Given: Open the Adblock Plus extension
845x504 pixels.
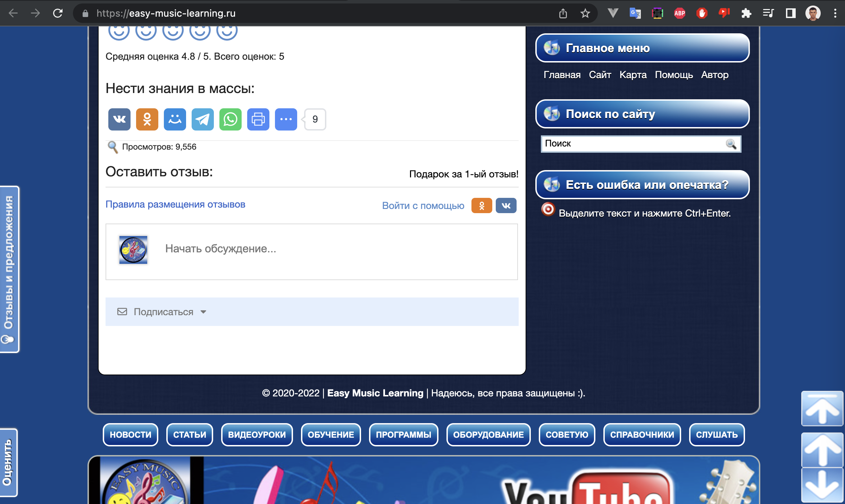Looking at the screenshot, I should coord(679,13).
